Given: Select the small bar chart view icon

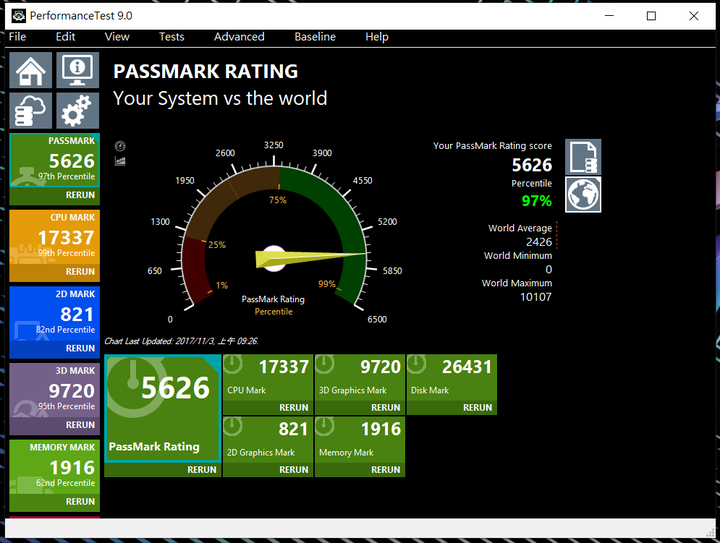Looking at the screenshot, I should [120, 160].
